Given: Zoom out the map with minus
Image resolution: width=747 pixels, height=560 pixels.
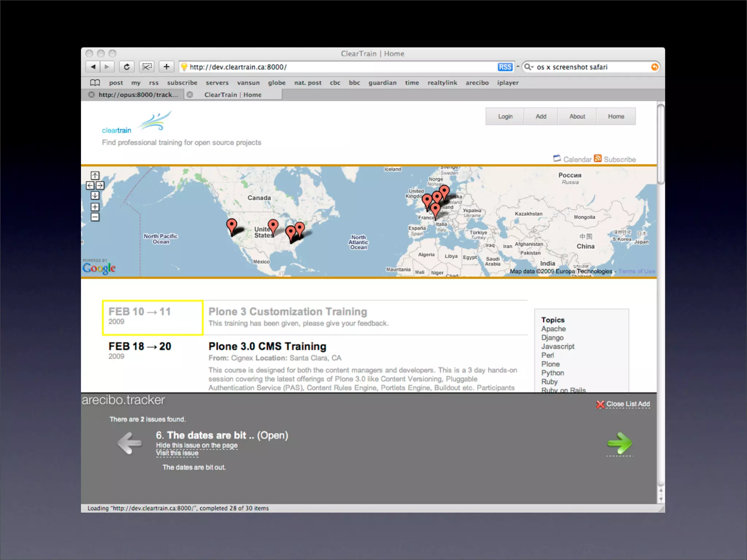Looking at the screenshot, I should (95, 217).
